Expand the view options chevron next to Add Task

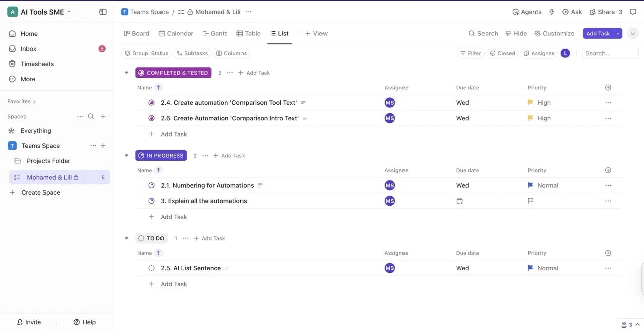(x=633, y=33)
